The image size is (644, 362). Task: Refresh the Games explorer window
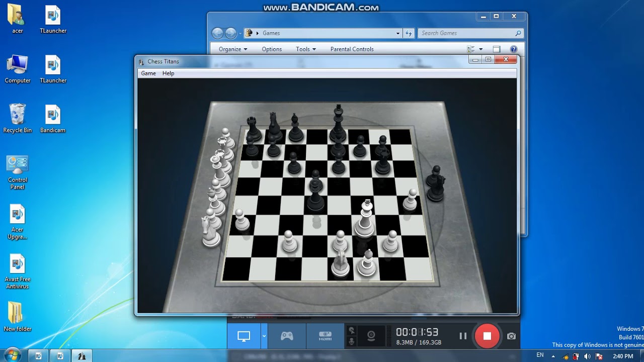(409, 33)
